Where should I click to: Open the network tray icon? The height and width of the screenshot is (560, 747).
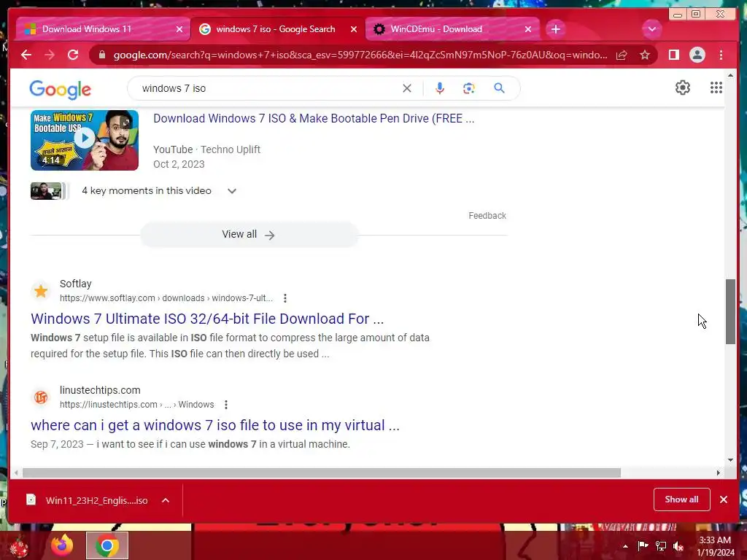[x=661, y=546]
